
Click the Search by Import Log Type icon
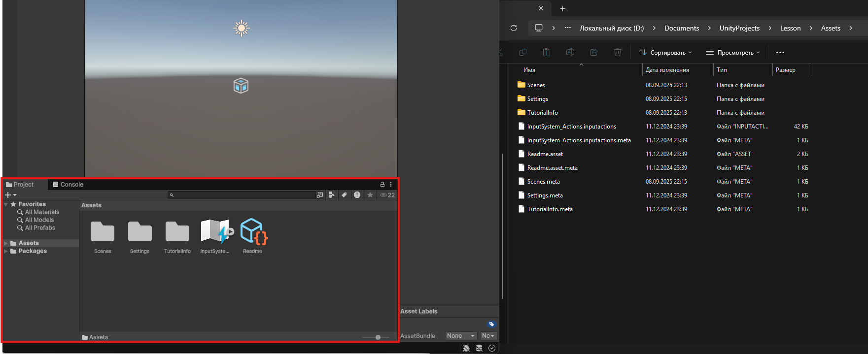(x=357, y=195)
